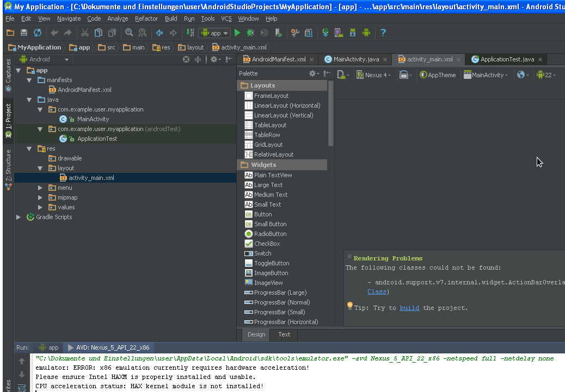The width and height of the screenshot is (565, 392).
Task: Open the Refactor menu
Action: pyautogui.click(x=146, y=18)
